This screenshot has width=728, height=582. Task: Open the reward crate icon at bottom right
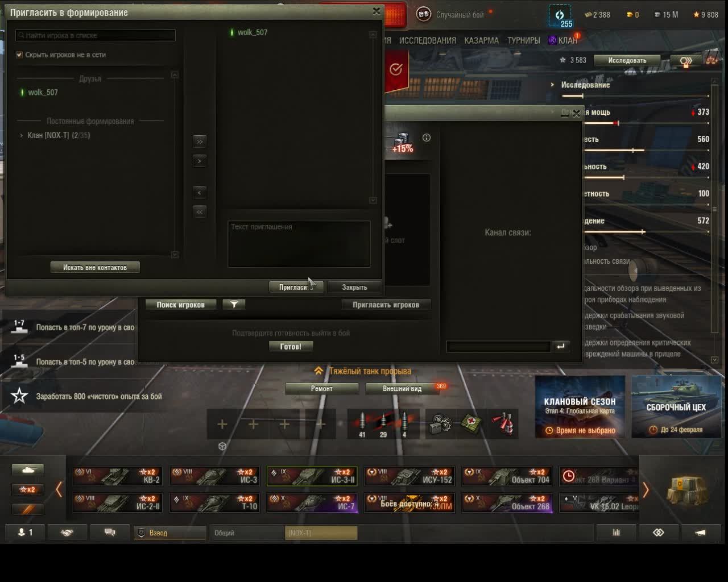point(686,489)
